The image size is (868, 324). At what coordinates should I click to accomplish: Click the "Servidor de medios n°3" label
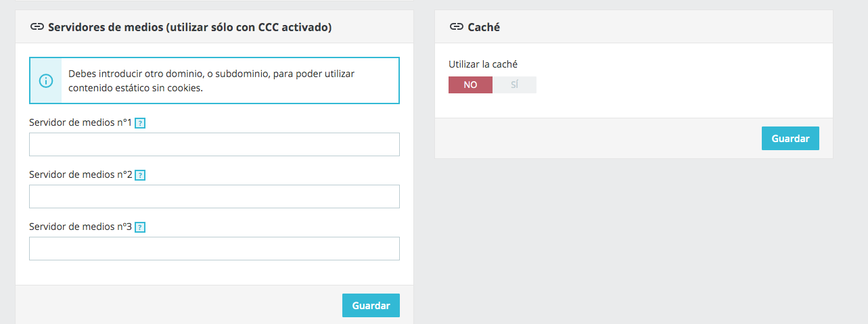click(80, 227)
